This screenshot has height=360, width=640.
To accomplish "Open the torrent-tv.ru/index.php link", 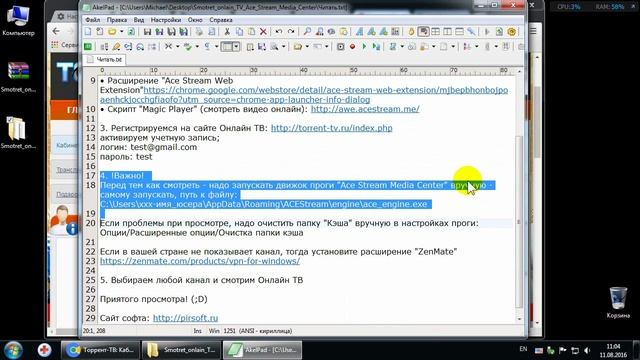I will pyautogui.click(x=331, y=128).
